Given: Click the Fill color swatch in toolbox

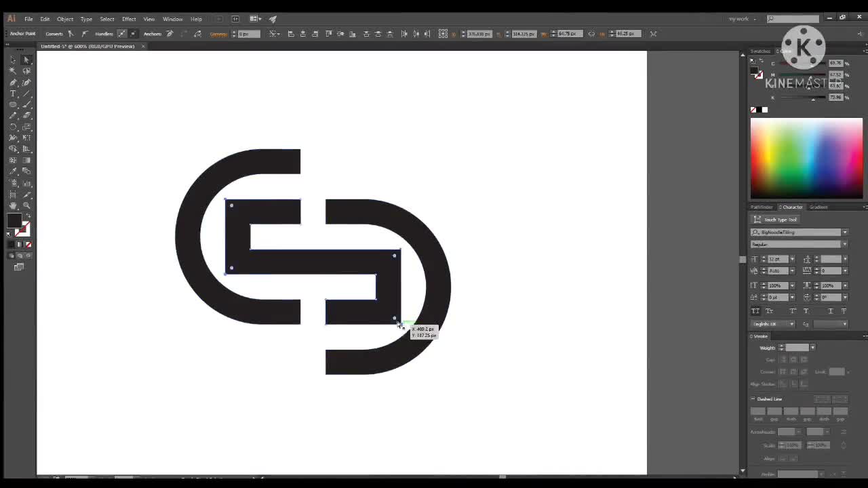Looking at the screenshot, I should click(14, 221).
